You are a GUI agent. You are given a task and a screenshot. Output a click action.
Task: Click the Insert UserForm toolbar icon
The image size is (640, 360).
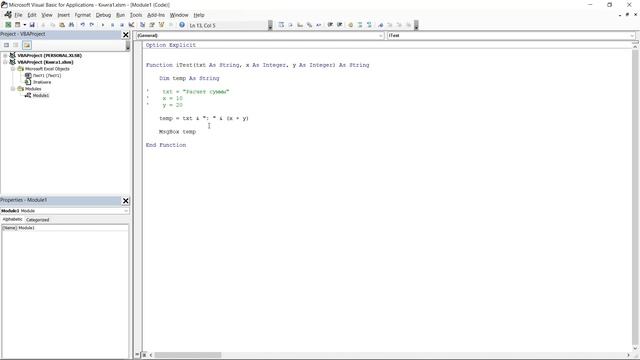(x=18, y=25)
